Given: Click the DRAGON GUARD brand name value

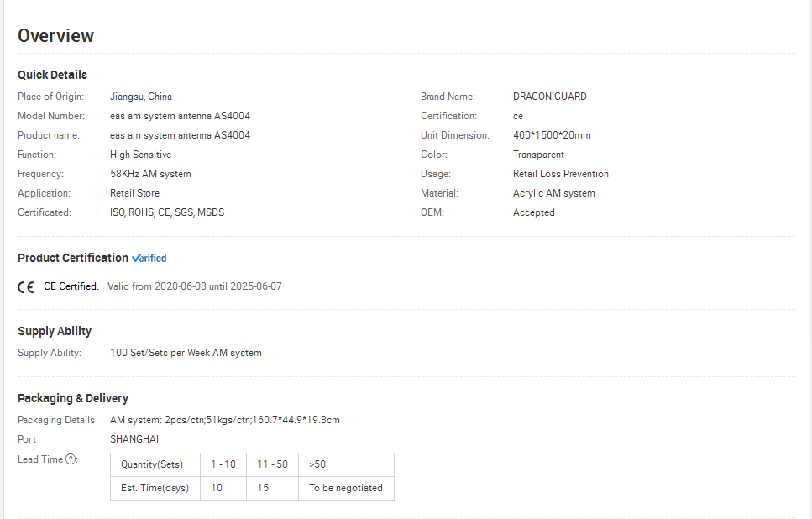Looking at the screenshot, I should coord(549,97).
